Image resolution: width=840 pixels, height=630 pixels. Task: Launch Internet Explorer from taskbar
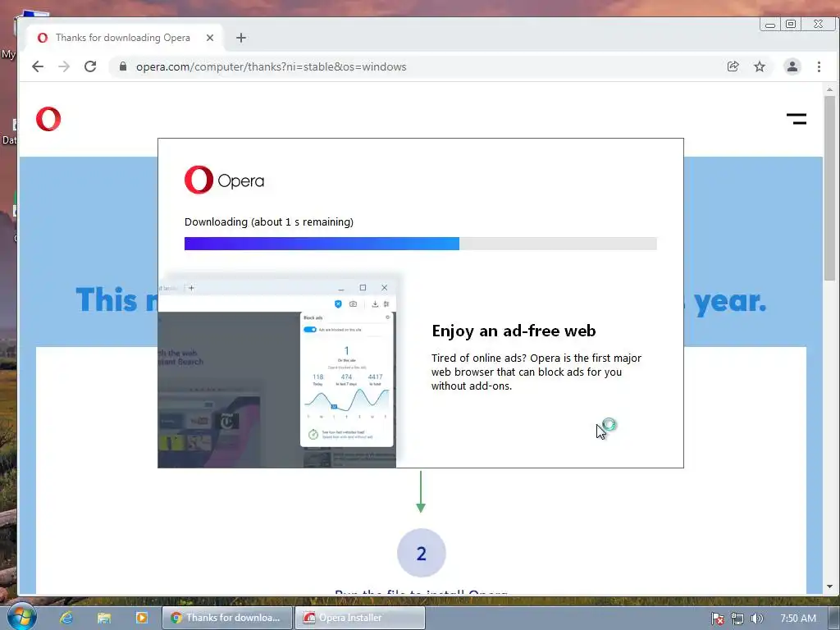[66, 618]
